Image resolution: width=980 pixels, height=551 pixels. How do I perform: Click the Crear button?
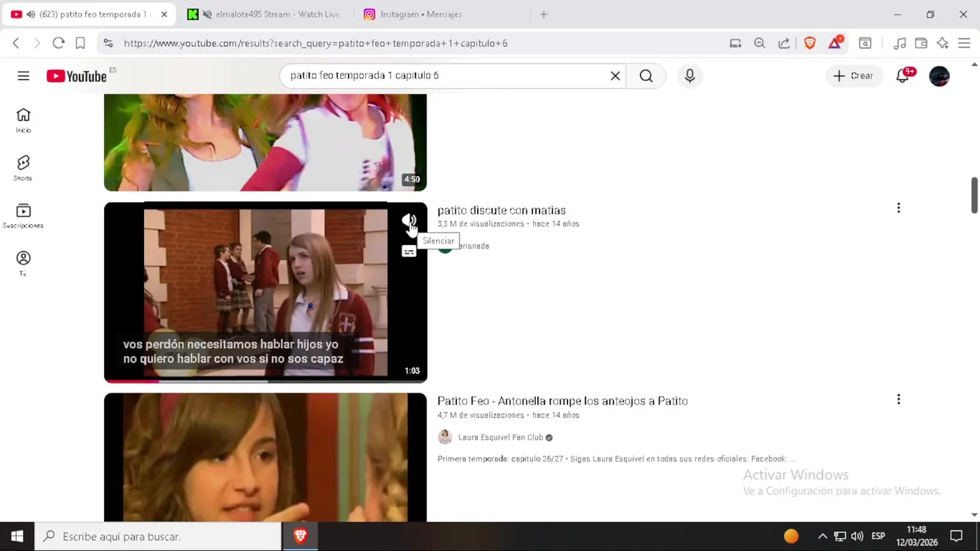click(x=853, y=76)
